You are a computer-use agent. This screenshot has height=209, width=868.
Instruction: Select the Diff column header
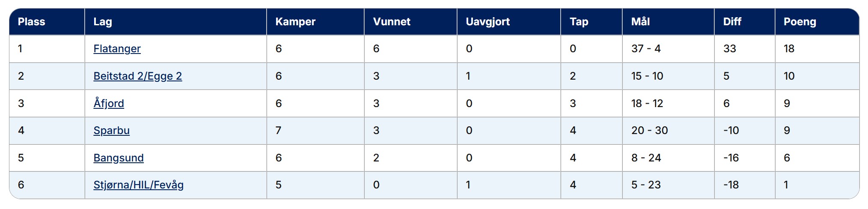point(732,22)
